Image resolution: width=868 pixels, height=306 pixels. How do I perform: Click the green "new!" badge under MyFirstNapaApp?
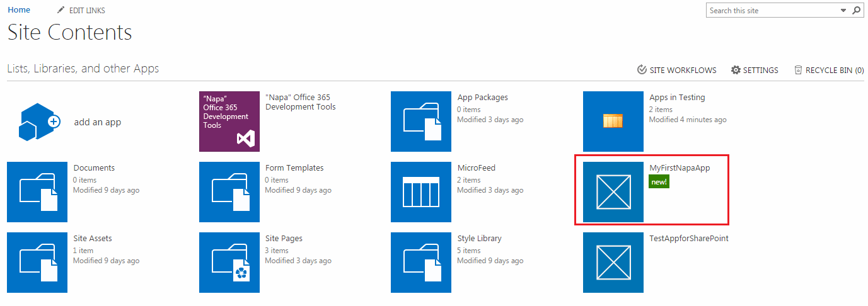[659, 182]
